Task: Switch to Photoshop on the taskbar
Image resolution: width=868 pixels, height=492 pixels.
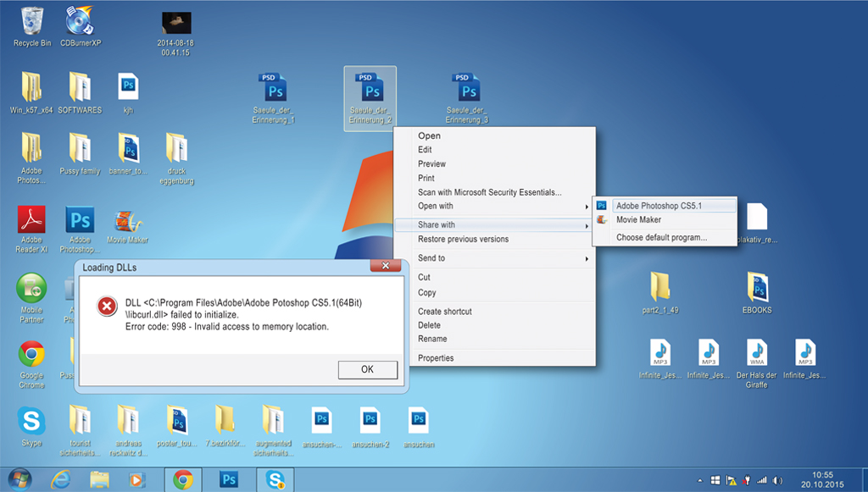Action: pyautogui.click(x=228, y=479)
